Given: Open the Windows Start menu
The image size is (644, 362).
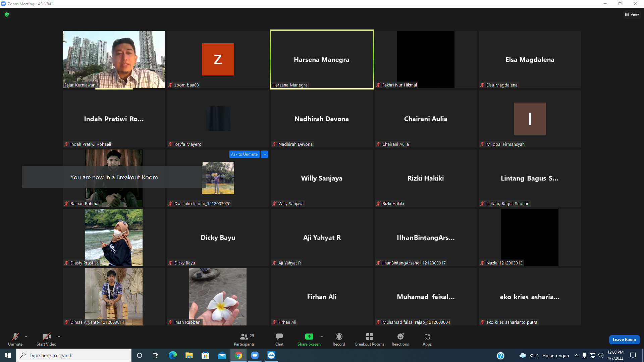Looking at the screenshot, I should point(8,355).
